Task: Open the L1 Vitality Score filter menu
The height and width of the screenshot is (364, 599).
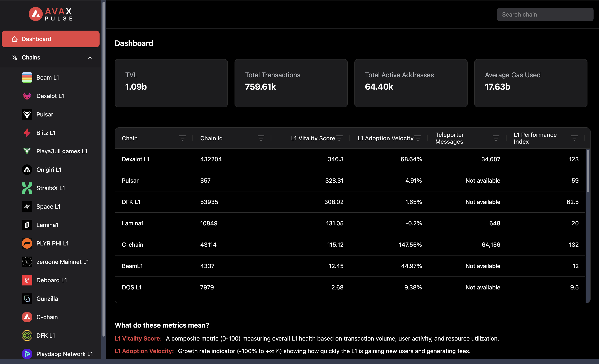Action: pyautogui.click(x=339, y=138)
